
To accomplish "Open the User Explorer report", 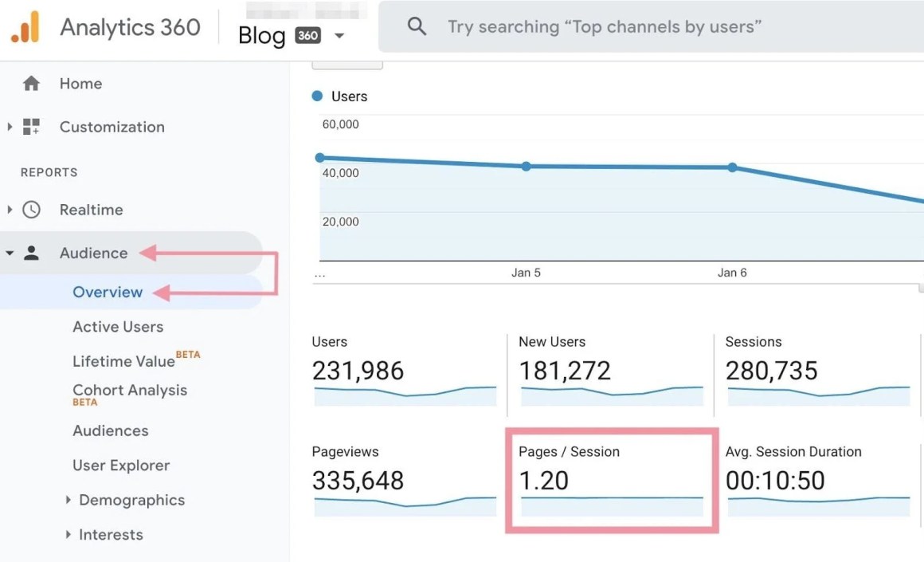I will click(121, 466).
